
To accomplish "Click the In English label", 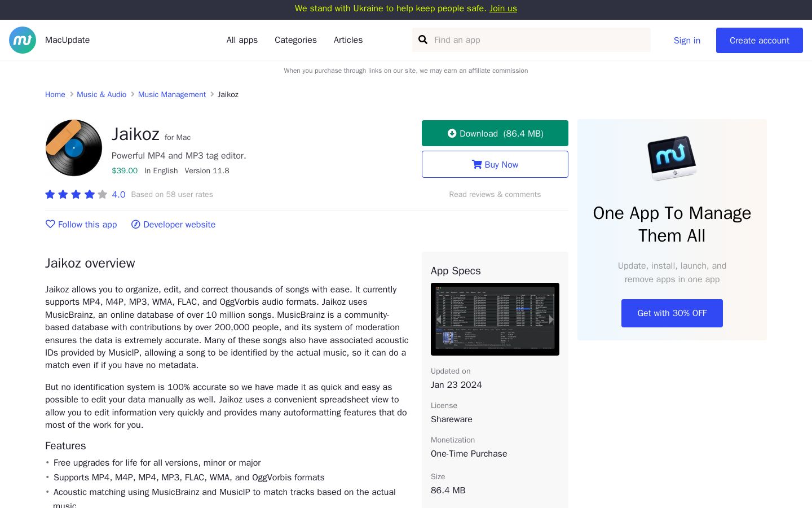I will pyautogui.click(x=161, y=170).
